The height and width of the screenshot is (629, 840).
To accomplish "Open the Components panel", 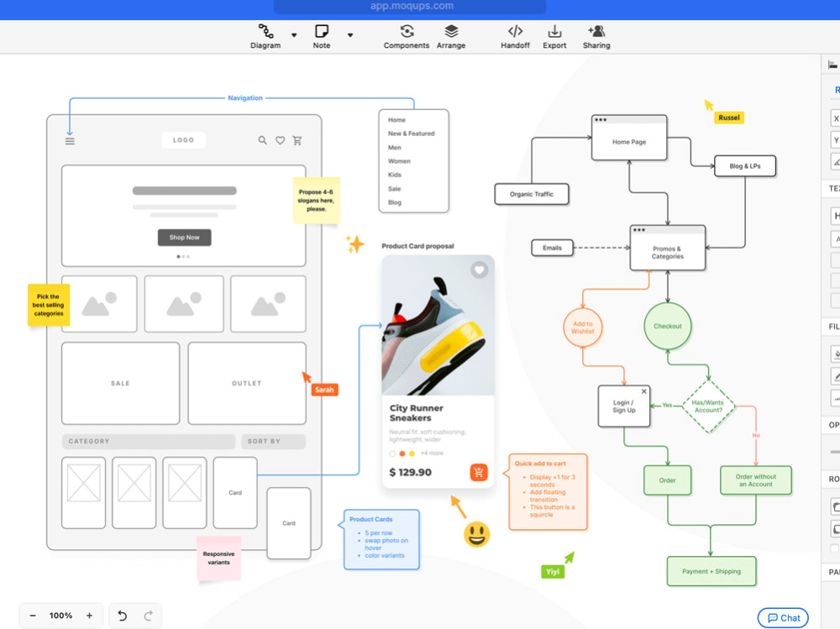I will coord(406,36).
